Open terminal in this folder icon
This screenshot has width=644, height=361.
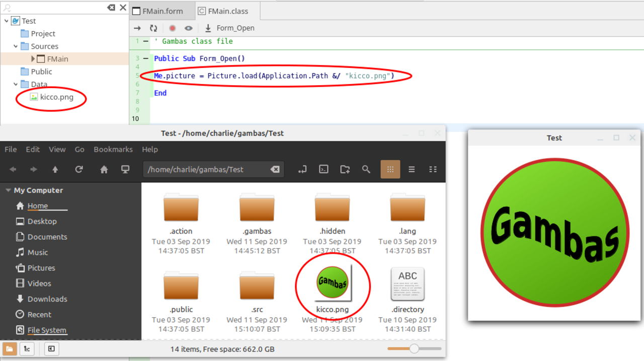(x=324, y=170)
